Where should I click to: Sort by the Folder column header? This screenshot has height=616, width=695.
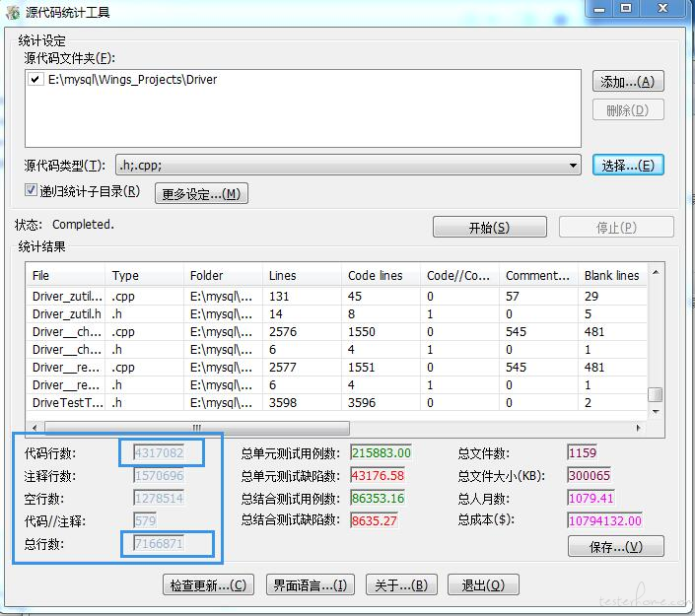tap(224, 275)
